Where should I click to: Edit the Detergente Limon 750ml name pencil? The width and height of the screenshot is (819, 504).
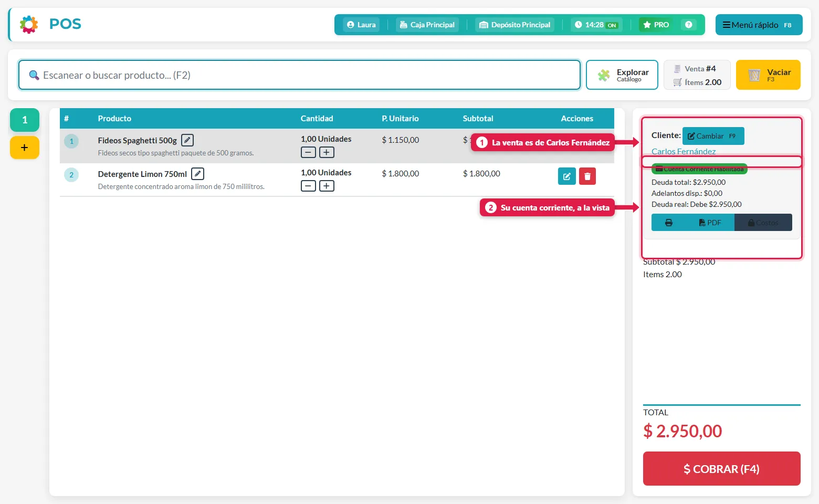tap(197, 174)
